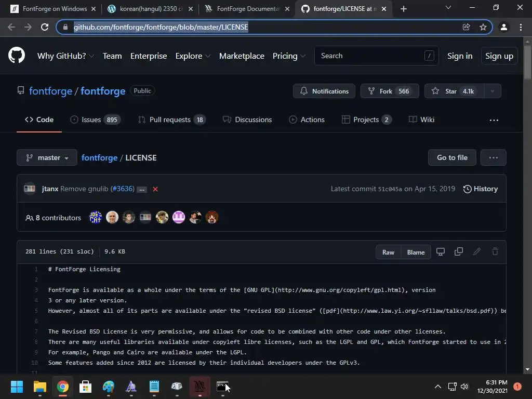This screenshot has width=532, height=399.
Task: Click the display source desktop icon
Action: click(x=441, y=252)
